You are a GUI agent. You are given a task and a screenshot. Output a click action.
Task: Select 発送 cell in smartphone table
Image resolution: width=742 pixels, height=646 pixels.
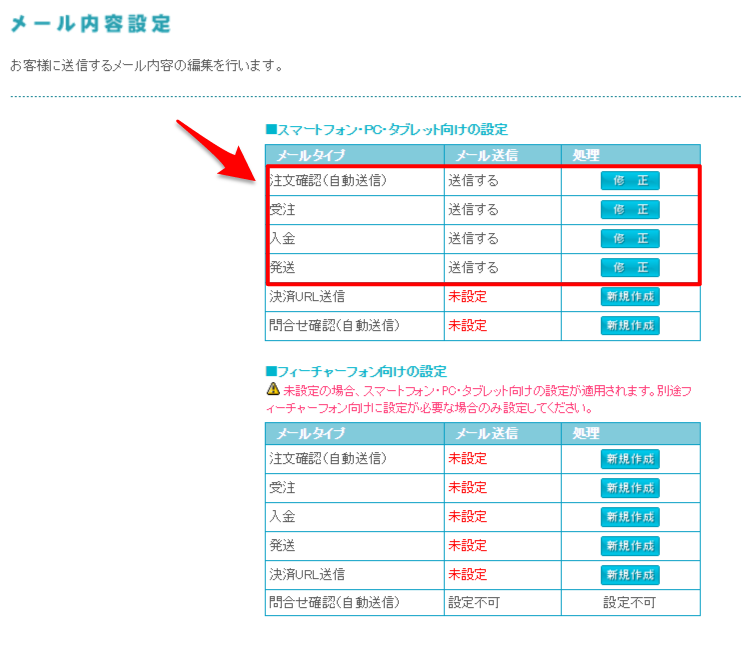pos(355,268)
